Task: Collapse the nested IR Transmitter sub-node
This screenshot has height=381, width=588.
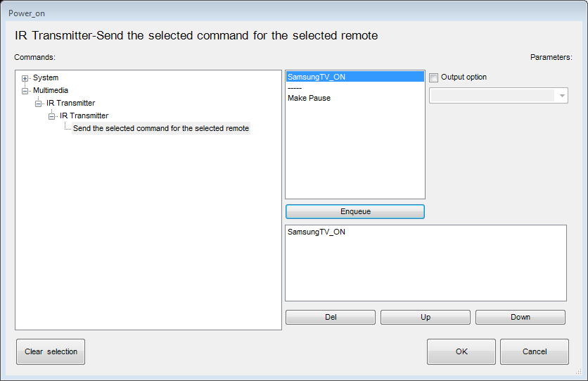Action: point(52,116)
